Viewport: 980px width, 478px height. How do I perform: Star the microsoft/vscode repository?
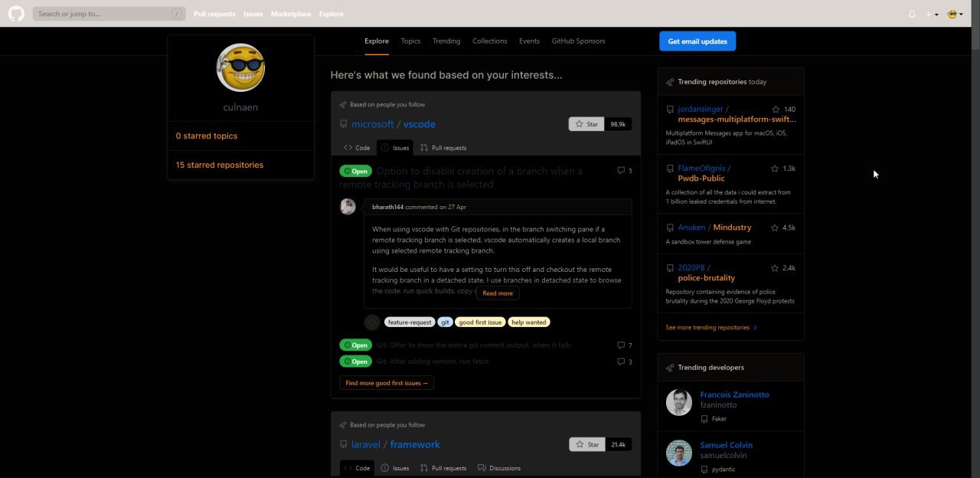click(586, 124)
